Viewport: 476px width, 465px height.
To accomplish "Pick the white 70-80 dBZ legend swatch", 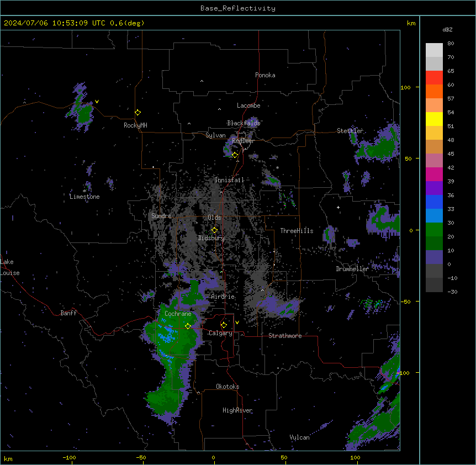I will tap(434, 50).
